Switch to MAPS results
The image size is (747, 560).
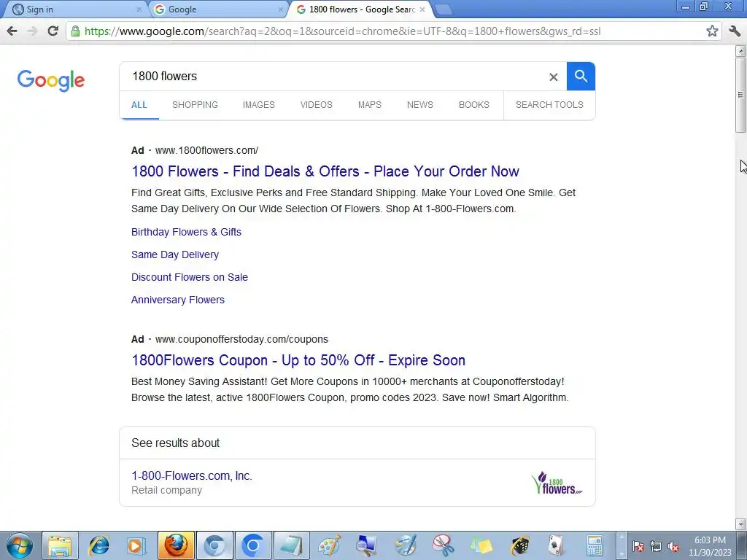coord(370,105)
